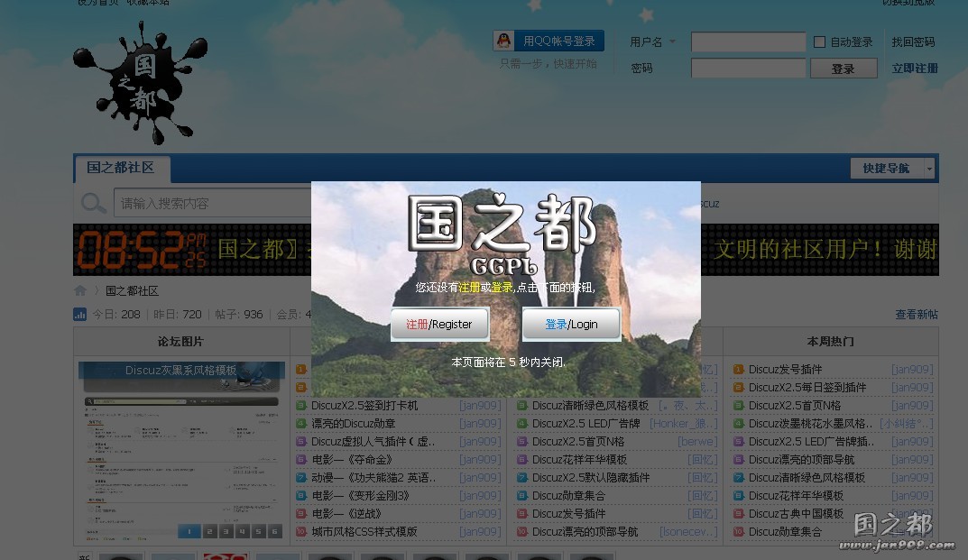Click rank icon beside 动漫—《功夫熊猫2 英语..

(301, 477)
